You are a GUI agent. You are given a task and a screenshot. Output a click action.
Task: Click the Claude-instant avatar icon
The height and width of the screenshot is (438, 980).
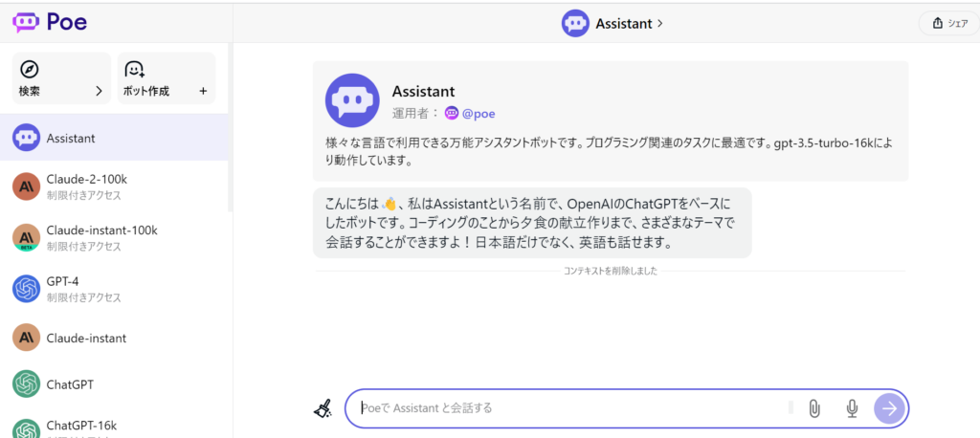click(26, 338)
